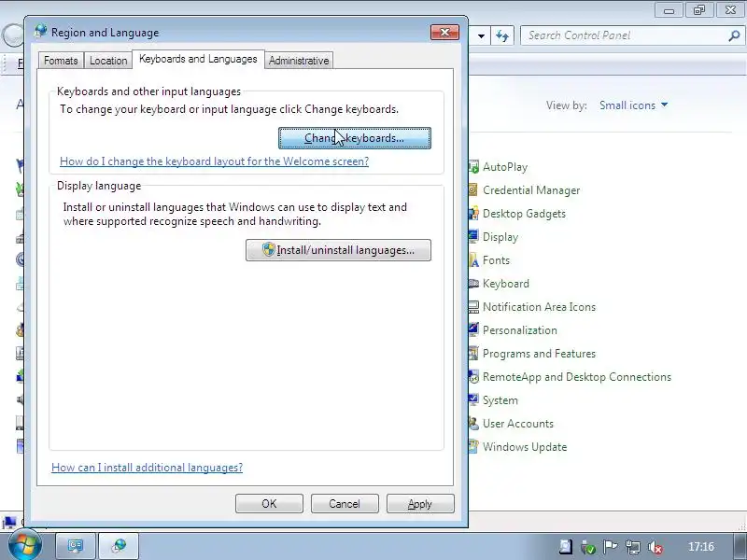Click the Windows Update text link
This screenshot has height=560, width=747.
tap(525, 447)
